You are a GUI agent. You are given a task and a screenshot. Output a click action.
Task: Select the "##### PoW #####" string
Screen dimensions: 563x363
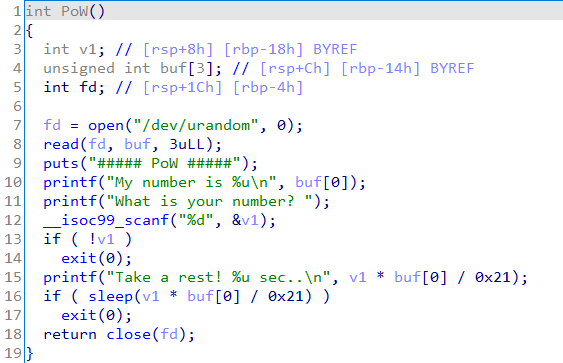[x=164, y=163]
